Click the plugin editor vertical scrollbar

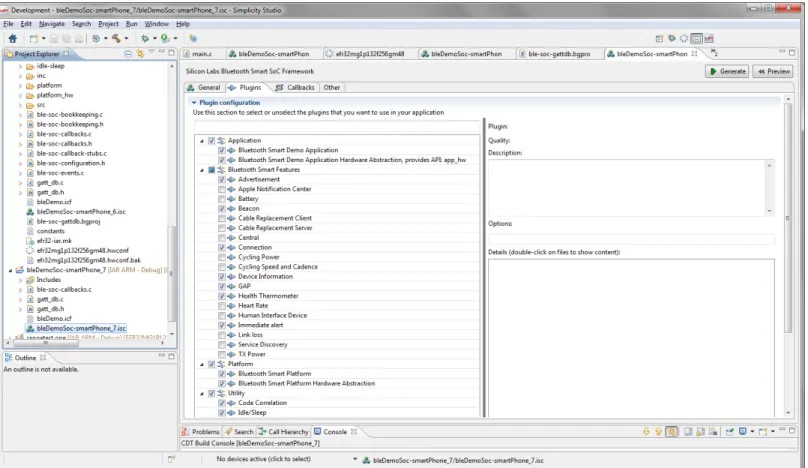[788, 218]
